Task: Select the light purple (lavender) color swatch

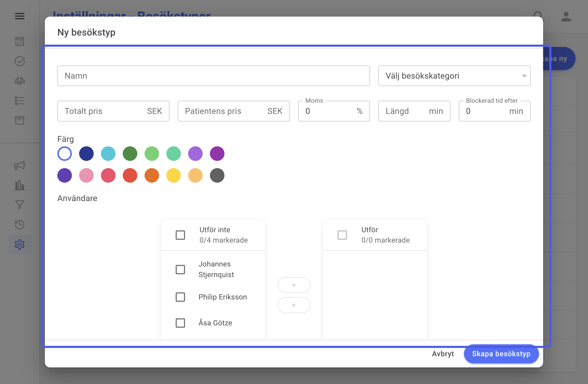Action: tap(195, 154)
